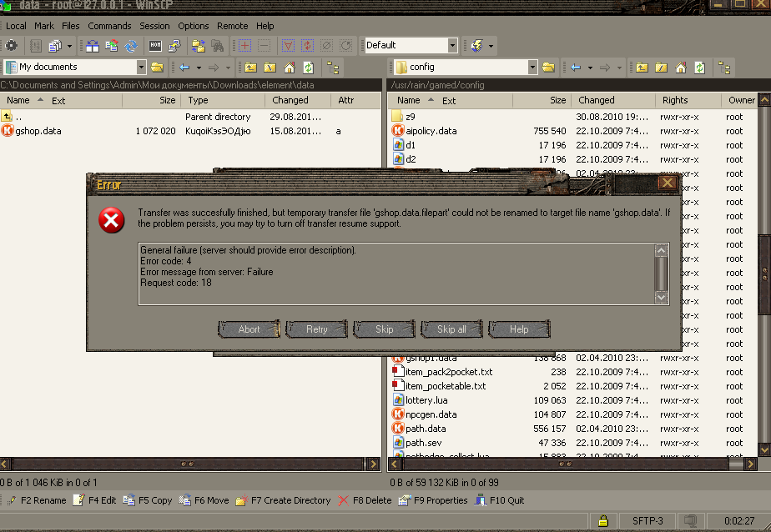Go to local home directory icon
The image size is (771, 532).
point(290,68)
